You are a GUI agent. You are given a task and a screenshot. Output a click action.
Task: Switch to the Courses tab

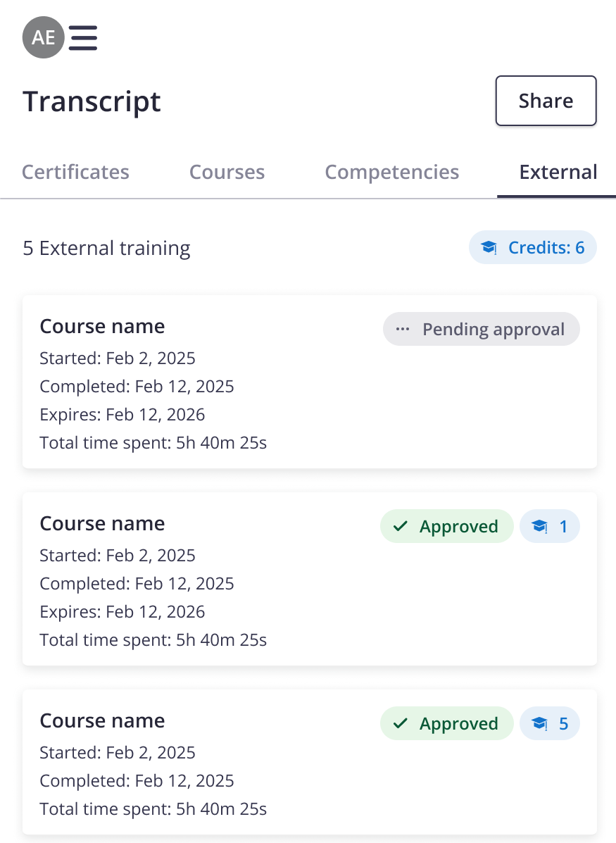click(227, 173)
